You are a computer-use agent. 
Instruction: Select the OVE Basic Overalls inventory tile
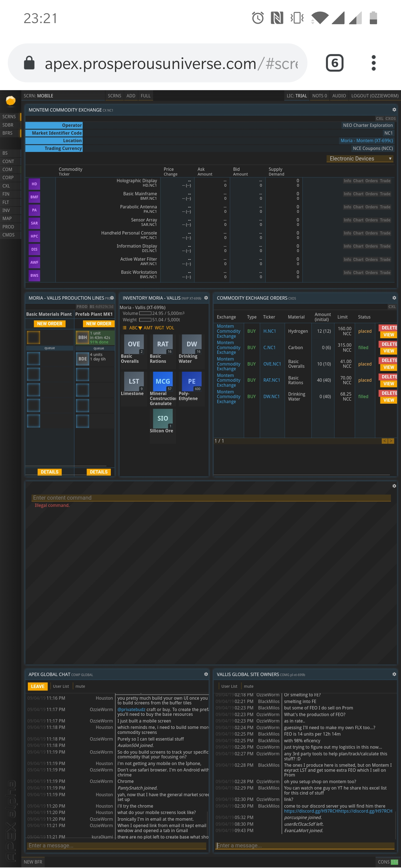(x=134, y=344)
